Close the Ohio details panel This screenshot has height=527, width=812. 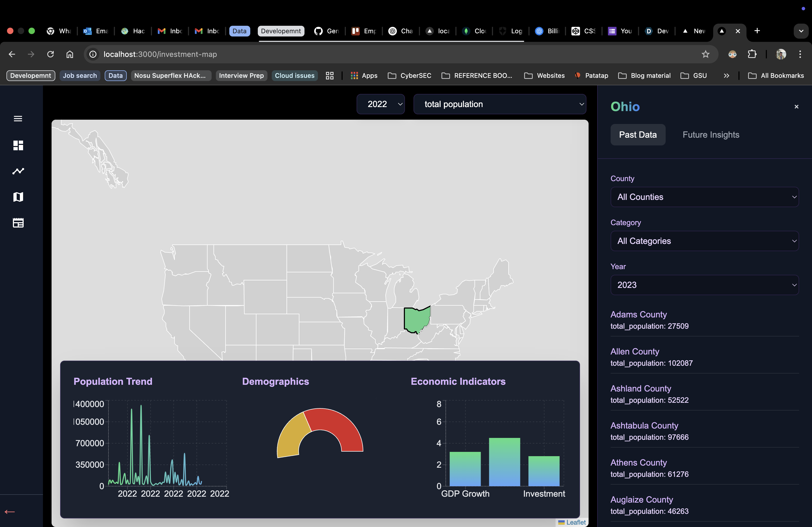(x=796, y=107)
